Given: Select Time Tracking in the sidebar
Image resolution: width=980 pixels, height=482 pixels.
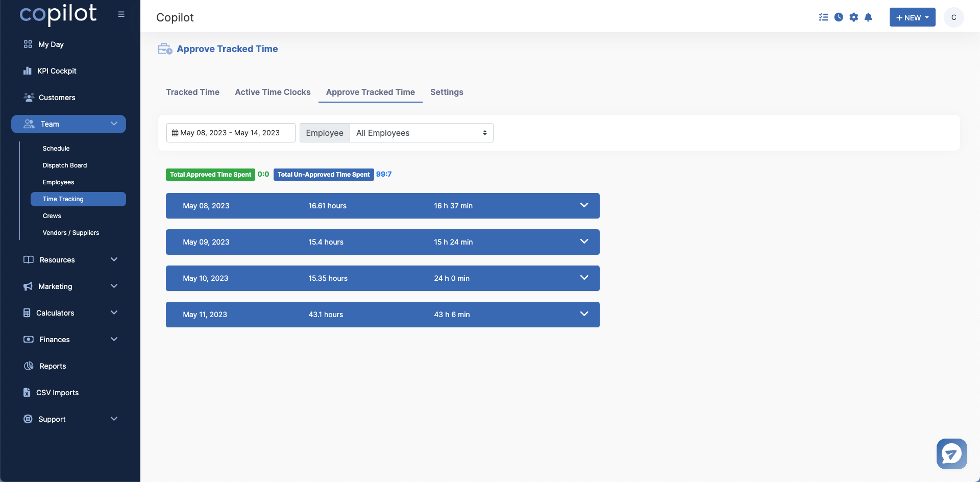Looking at the screenshot, I should [x=78, y=199].
